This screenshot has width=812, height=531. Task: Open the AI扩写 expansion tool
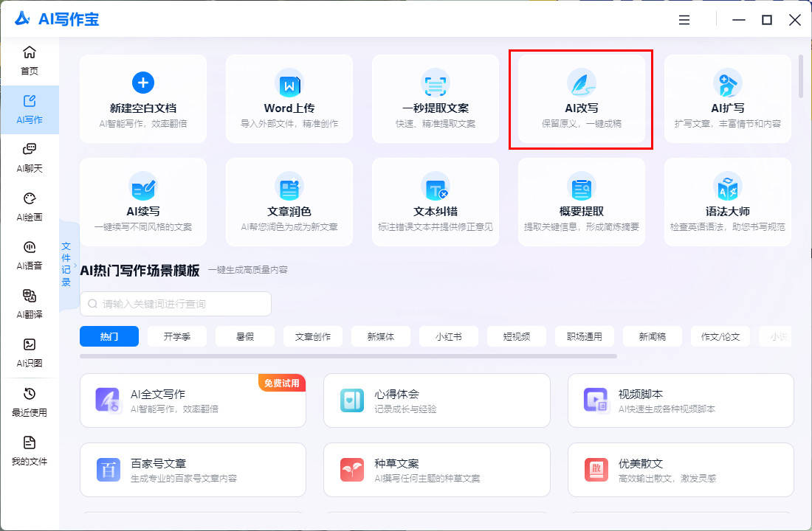727,99
